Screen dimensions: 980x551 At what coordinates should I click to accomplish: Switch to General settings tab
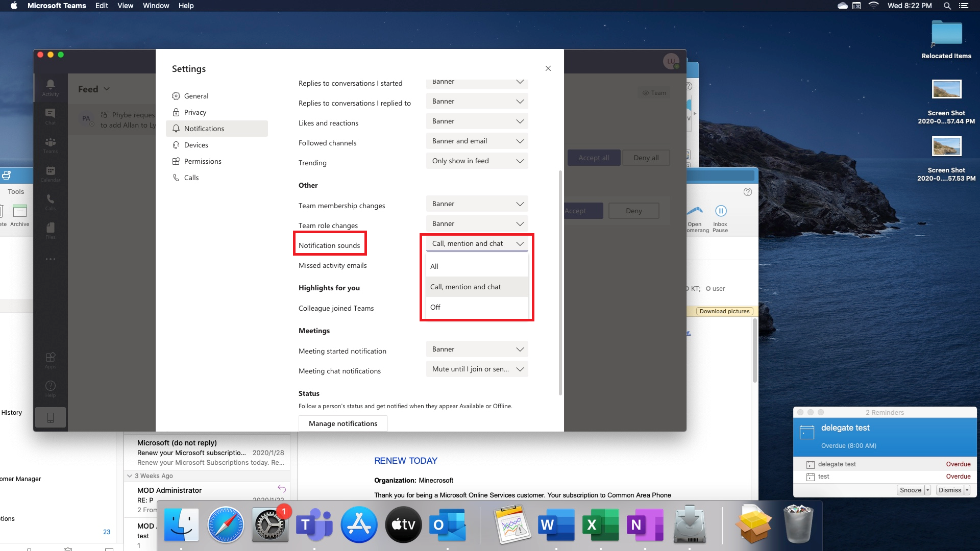click(x=216, y=96)
